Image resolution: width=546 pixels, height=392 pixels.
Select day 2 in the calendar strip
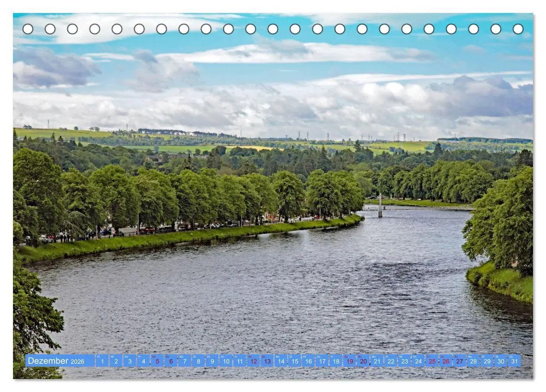[116, 361]
